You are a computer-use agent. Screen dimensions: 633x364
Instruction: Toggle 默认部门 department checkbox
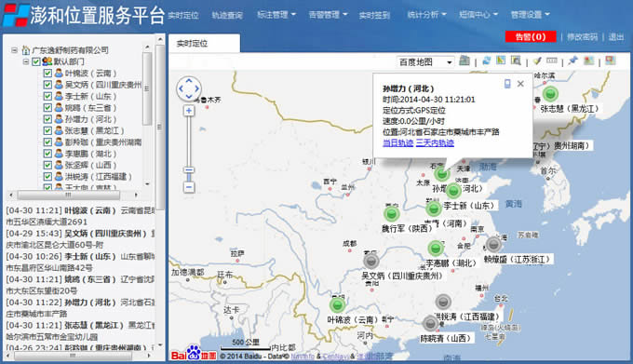(x=36, y=61)
